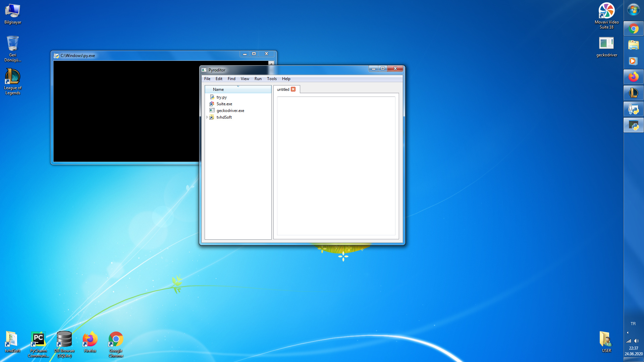Screen dimensions: 644x362
Task: Select the geckodriver desktop icon
Action: (x=606, y=44)
